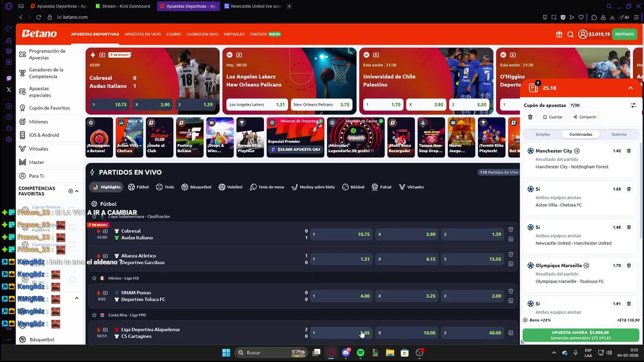Place the bet with Apuesta Ahora $3.000,00
The image size is (644, 362).
point(581,335)
